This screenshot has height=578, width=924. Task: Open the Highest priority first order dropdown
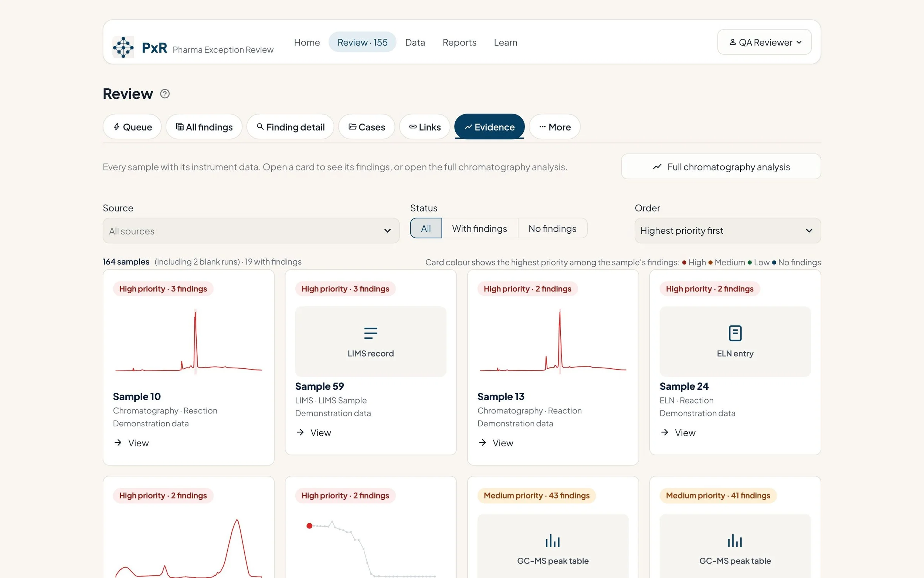point(727,230)
